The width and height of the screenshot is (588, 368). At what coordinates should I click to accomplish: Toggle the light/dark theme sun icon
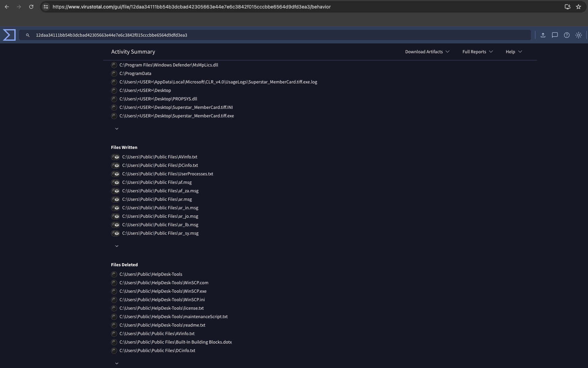pos(578,35)
